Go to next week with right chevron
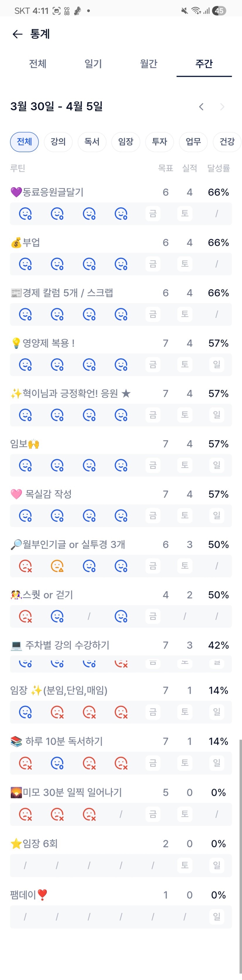The image size is (242, 980). (x=222, y=107)
